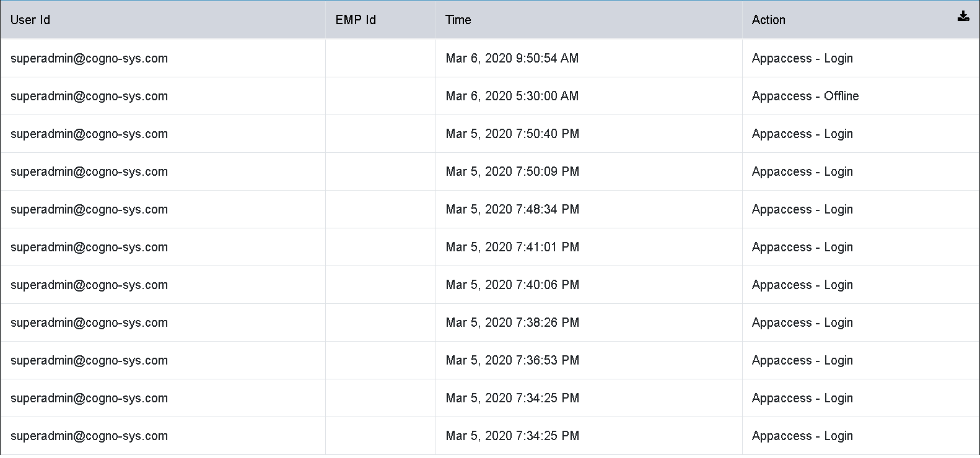Select the User Id column header

[x=30, y=20]
